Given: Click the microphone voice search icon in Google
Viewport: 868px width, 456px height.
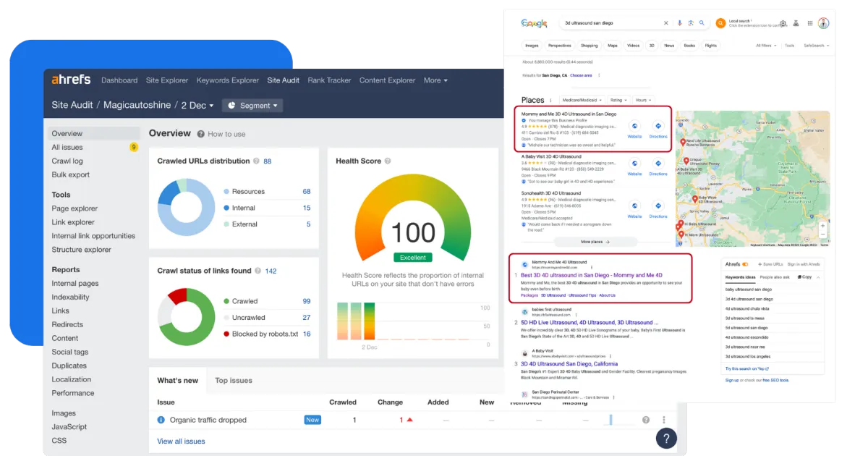Looking at the screenshot, I should tap(680, 23).
